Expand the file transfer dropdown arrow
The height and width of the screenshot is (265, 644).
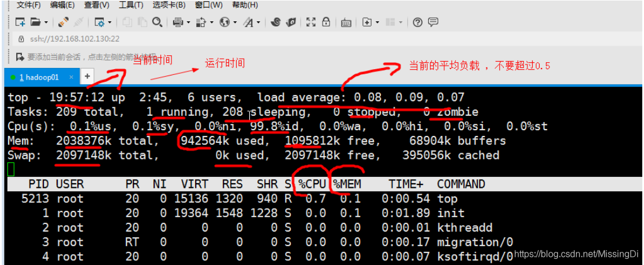click(212, 22)
